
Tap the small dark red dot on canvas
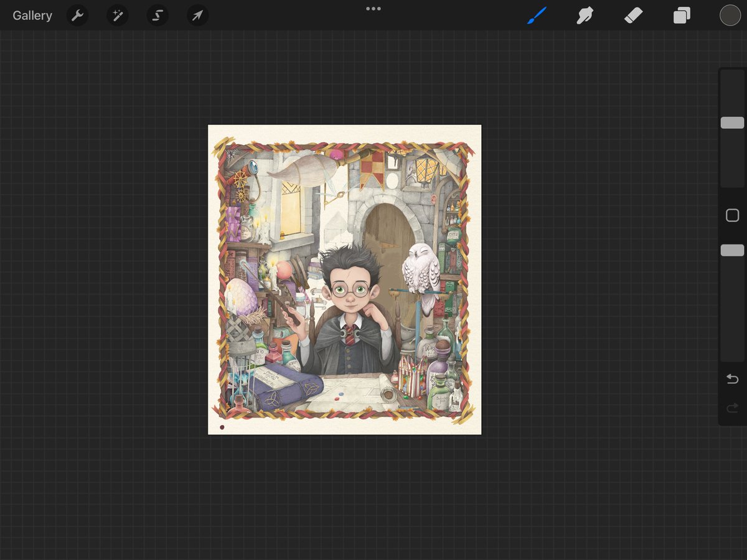[x=222, y=427]
